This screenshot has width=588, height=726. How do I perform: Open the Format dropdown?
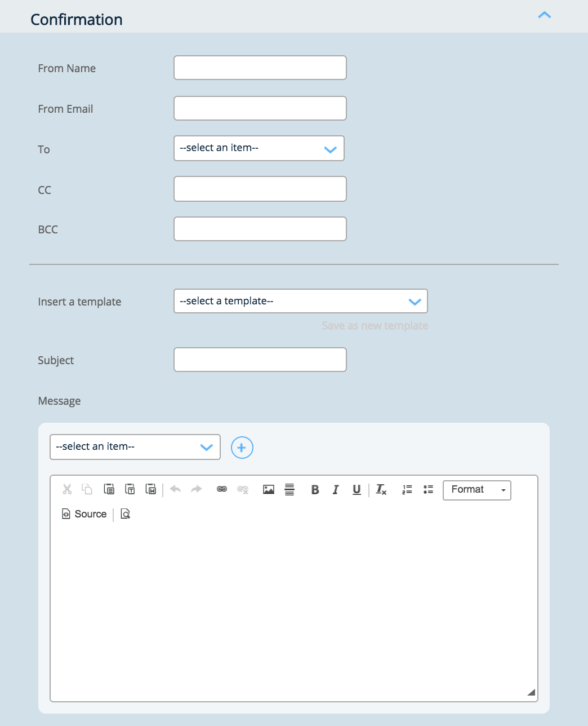476,490
